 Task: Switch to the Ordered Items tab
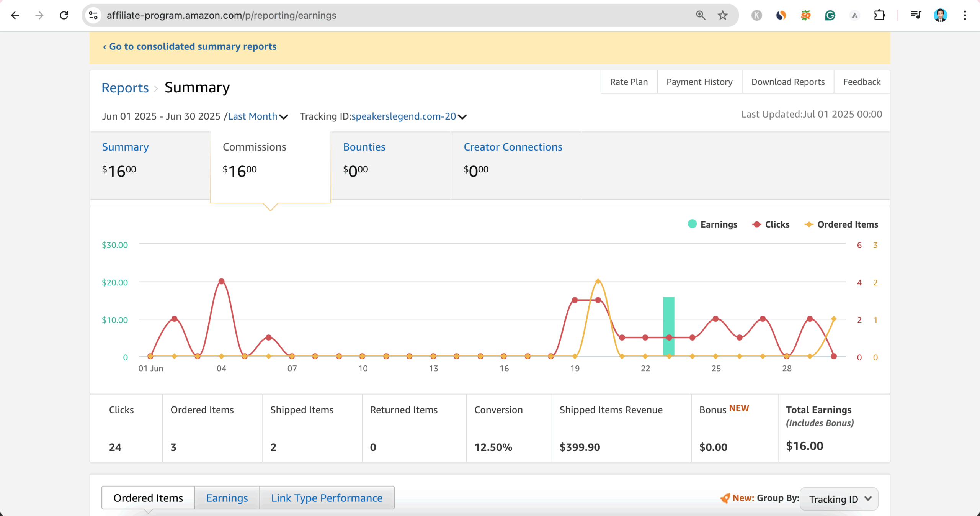(148, 498)
